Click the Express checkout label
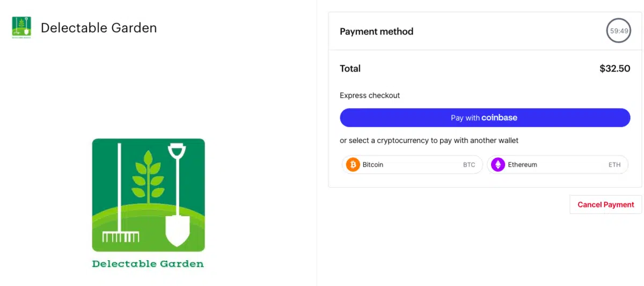Screen dimensions: 644x286 370,96
